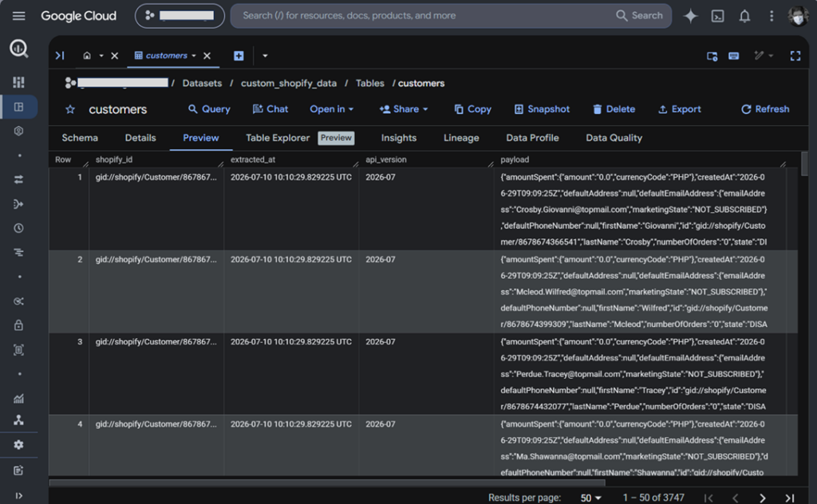Go to the next results page
Viewport: 817px width, 504px height.
(762, 498)
